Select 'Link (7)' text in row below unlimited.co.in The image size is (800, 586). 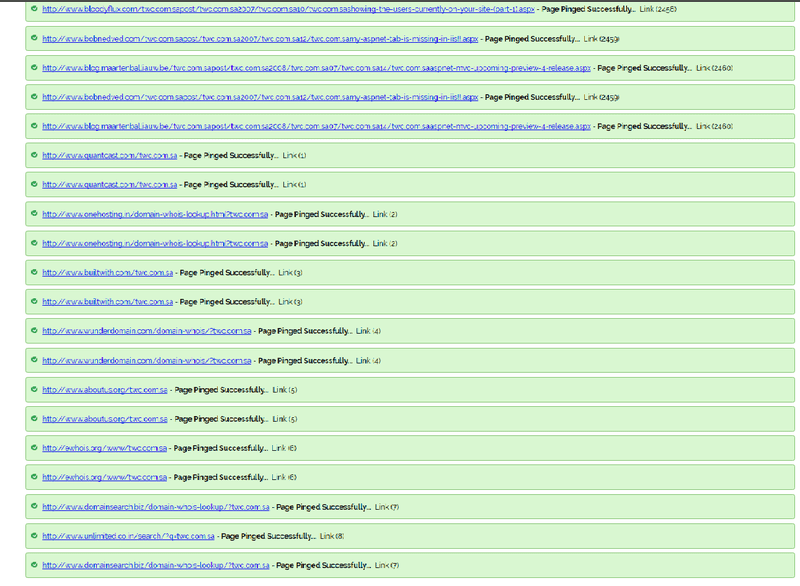tap(387, 565)
